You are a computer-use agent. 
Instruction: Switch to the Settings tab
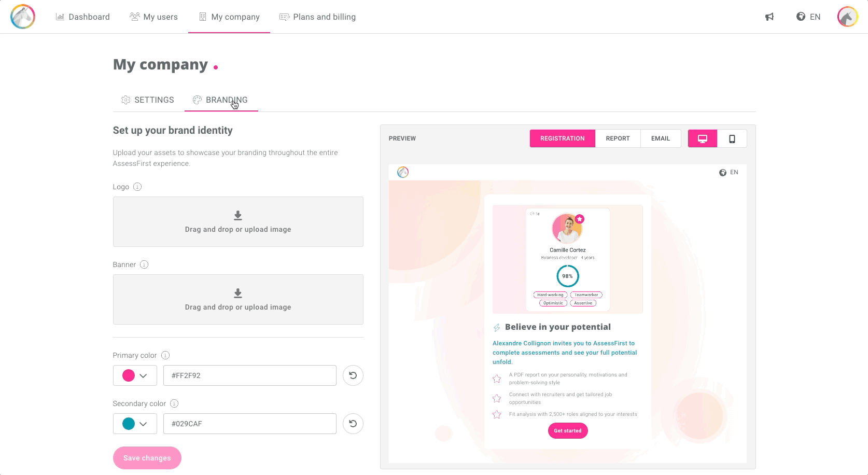pos(148,100)
